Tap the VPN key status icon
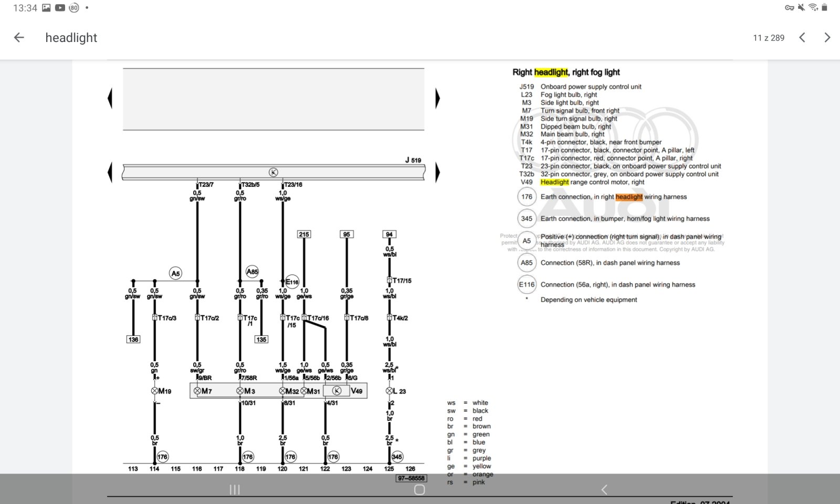 790,7
